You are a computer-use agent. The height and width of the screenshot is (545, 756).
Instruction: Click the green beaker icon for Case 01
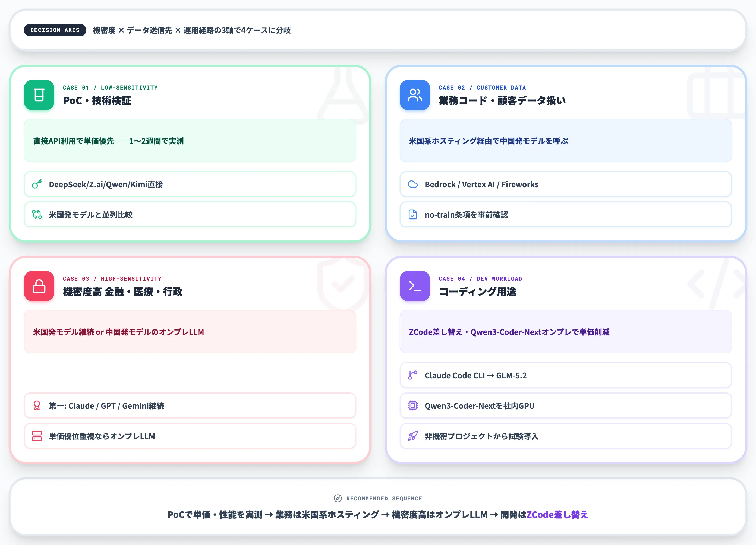point(39,95)
